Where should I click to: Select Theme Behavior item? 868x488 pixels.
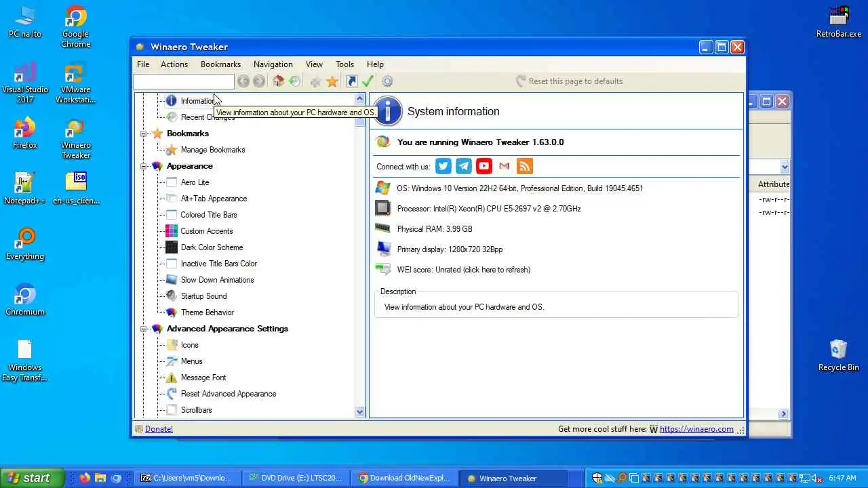click(x=207, y=312)
